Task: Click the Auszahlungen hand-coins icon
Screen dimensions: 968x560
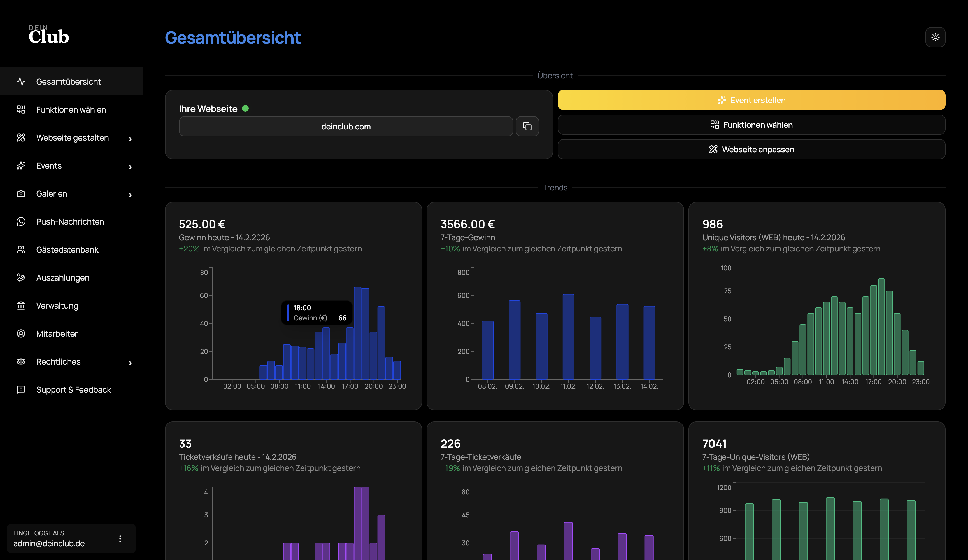Action: point(21,277)
